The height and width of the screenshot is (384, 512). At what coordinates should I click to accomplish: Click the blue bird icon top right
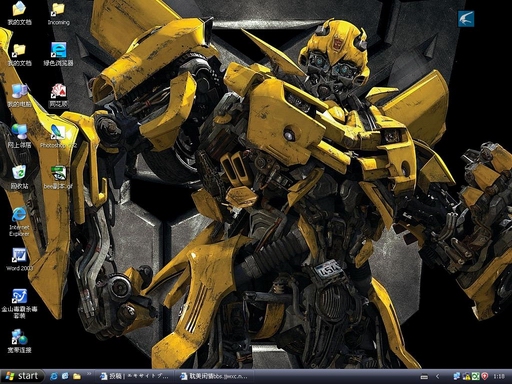(466, 19)
